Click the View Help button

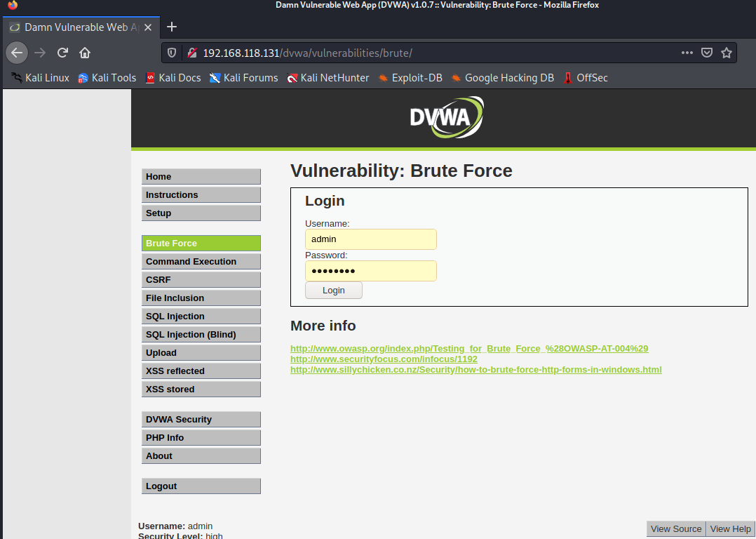tap(730, 529)
